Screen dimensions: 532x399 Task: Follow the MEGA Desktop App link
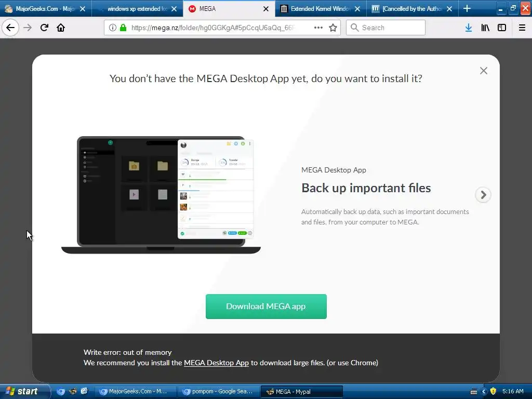(x=216, y=363)
